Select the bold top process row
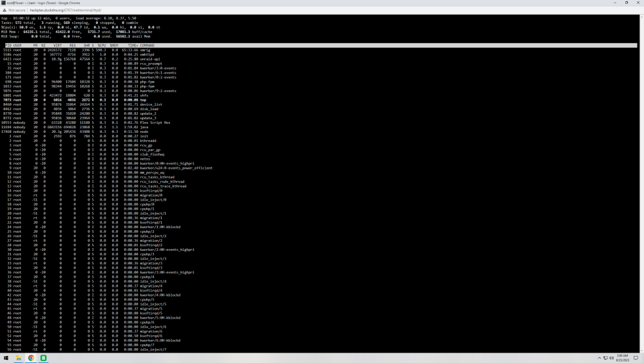This screenshot has height=363, width=644. pos(73,100)
